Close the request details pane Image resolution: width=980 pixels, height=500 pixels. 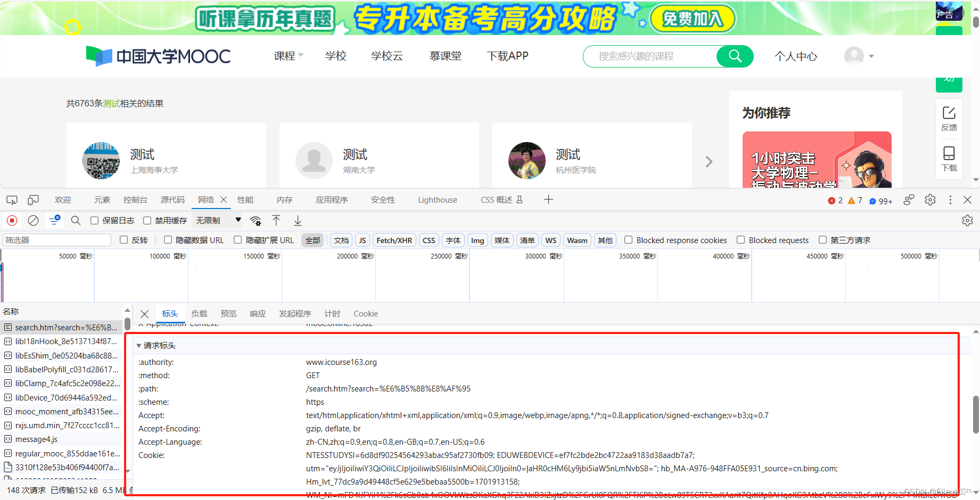point(144,314)
